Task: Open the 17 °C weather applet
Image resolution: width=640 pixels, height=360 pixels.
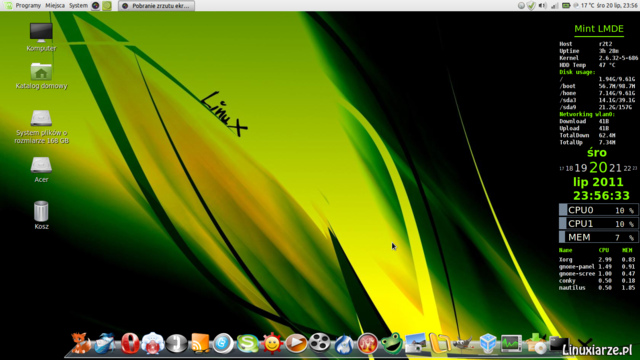Action: coord(584,6)
